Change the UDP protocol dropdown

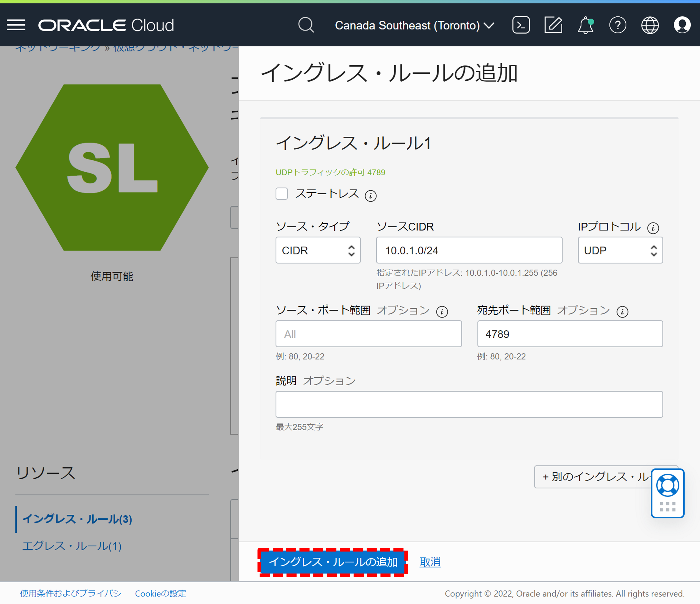[x=620, y=250]
